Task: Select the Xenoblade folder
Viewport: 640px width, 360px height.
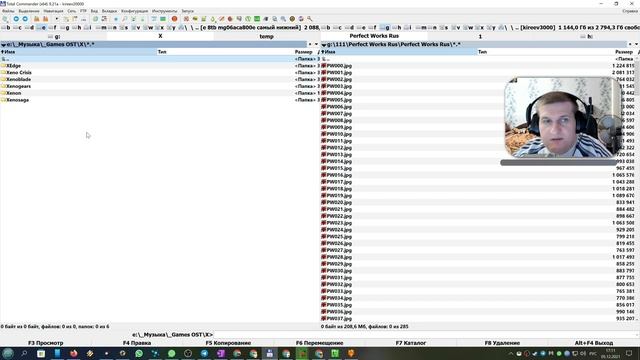Action: (x=18, y=79)
